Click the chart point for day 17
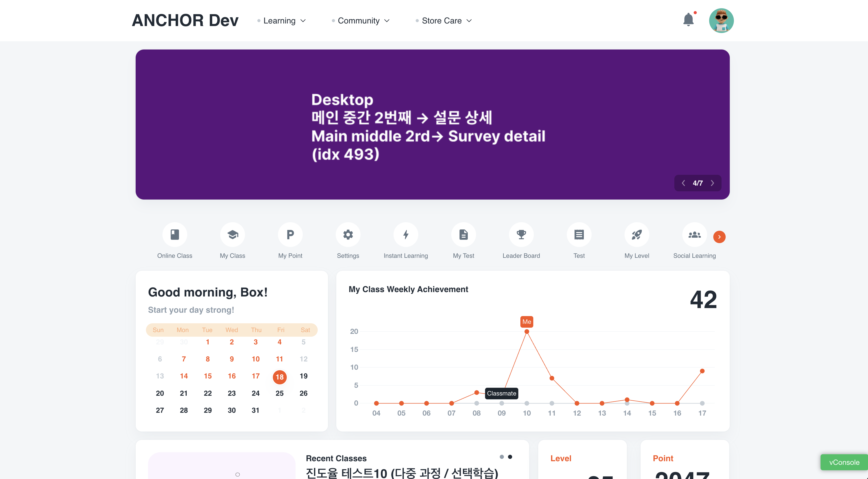 [x=702, y=371]
